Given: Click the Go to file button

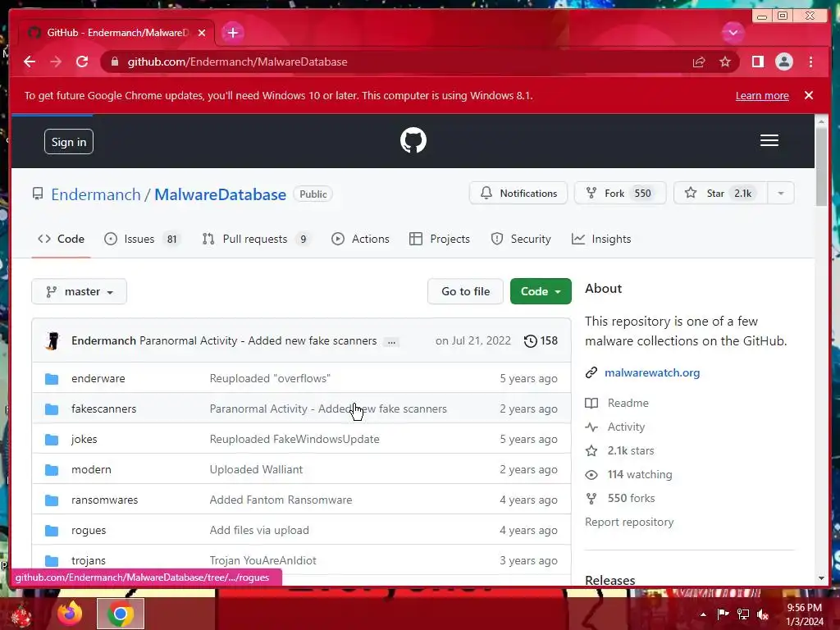Looking at the screenshot, I should click(x=465, y=291).
